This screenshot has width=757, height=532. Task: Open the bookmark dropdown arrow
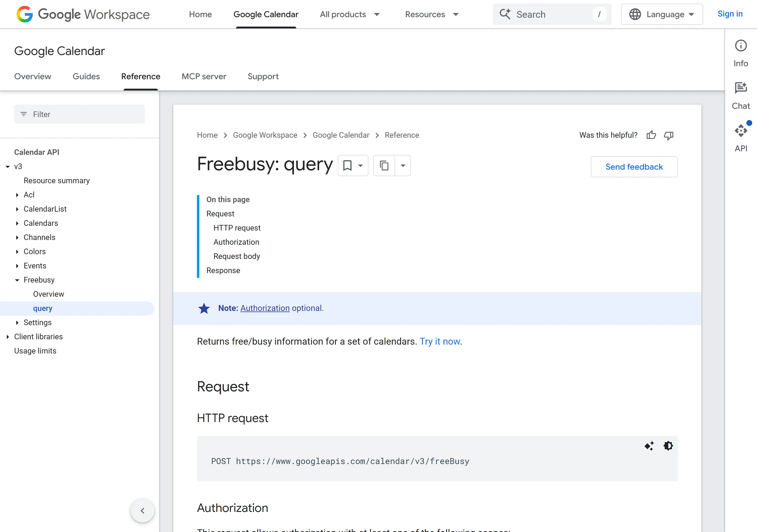(x=360, y=166)
